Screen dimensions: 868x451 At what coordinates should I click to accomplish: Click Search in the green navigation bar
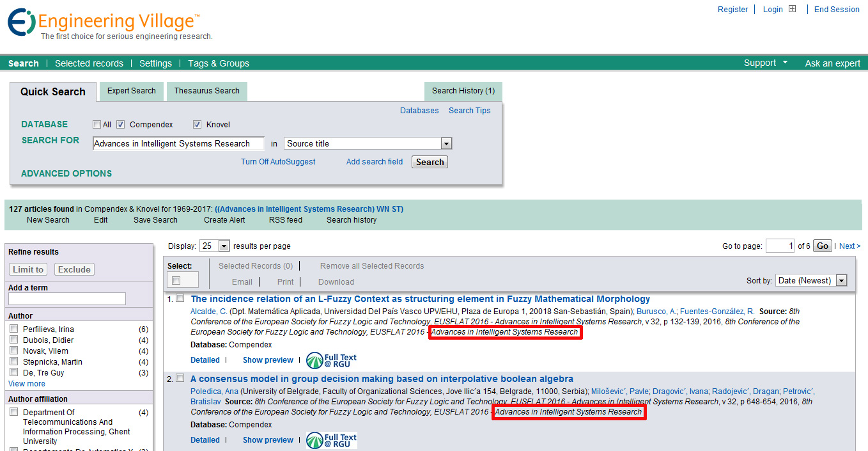coord(24,63)
